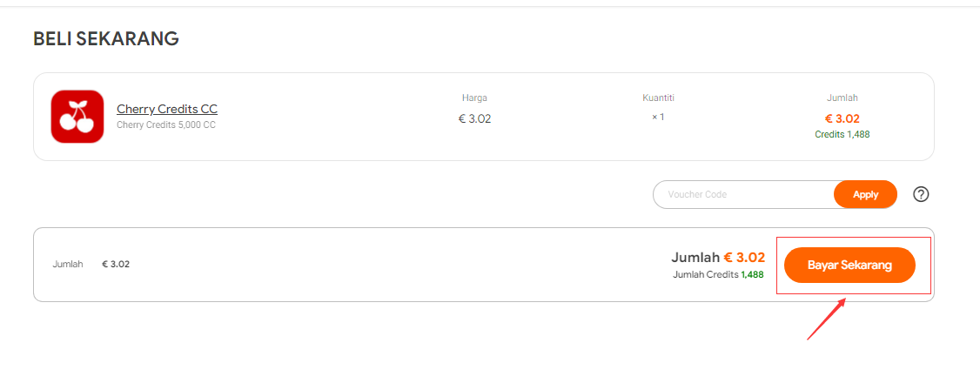Click the red arrow annotation below Bayar Sekarang
The width and height of the screenshot is (980, 370).
(x=826, y=319)
